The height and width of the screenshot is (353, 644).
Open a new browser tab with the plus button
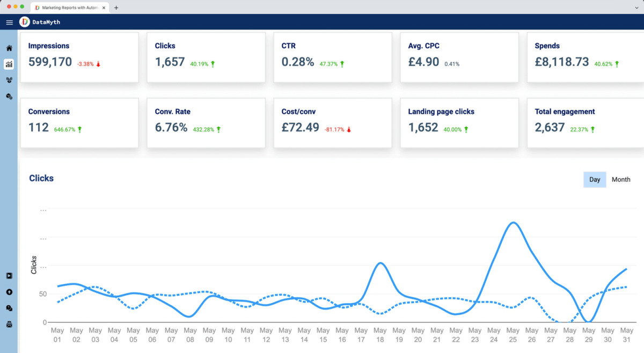(116, 8)
